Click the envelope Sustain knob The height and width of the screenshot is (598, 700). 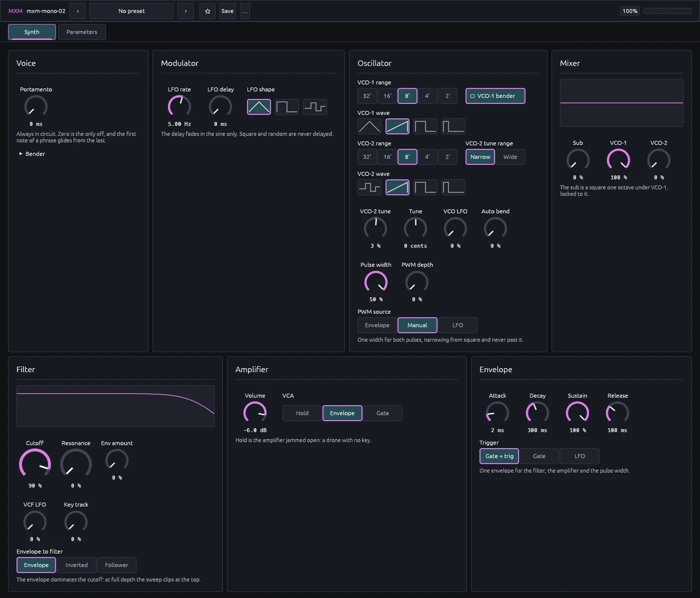click(577, 413)
